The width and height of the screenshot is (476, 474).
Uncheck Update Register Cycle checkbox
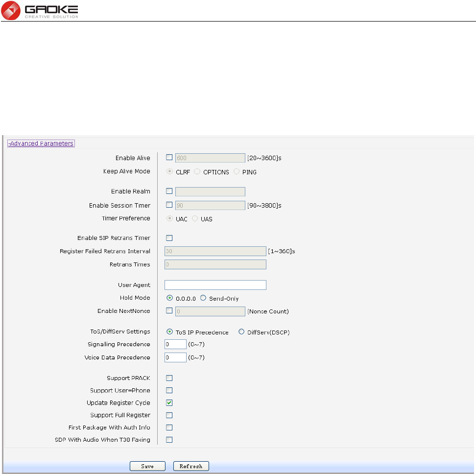tap(169, 403)
